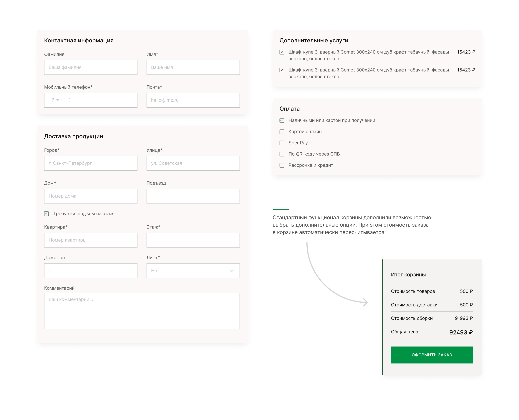
Task: Click the Почта email field
Action: click(193, 100)
